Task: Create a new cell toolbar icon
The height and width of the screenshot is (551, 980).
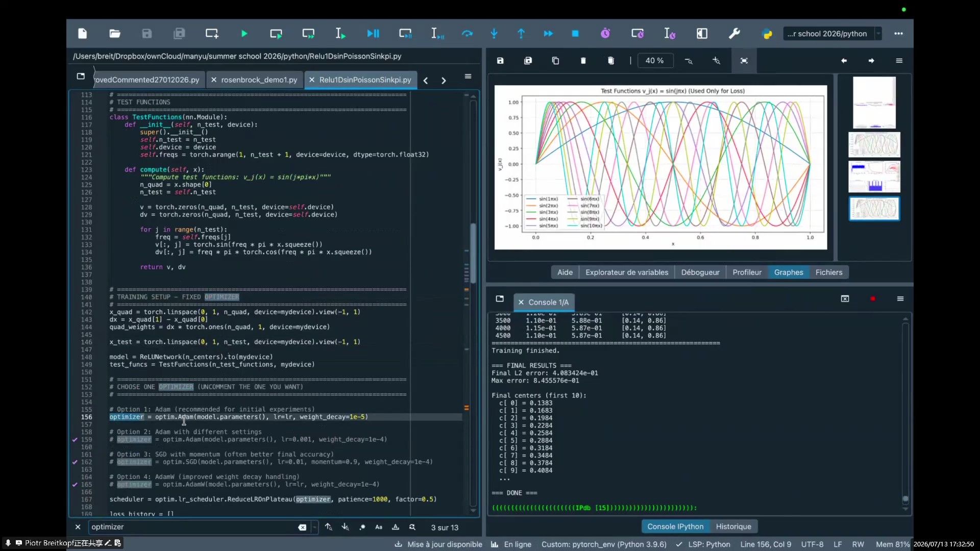Action: click(x=212, y=34)
